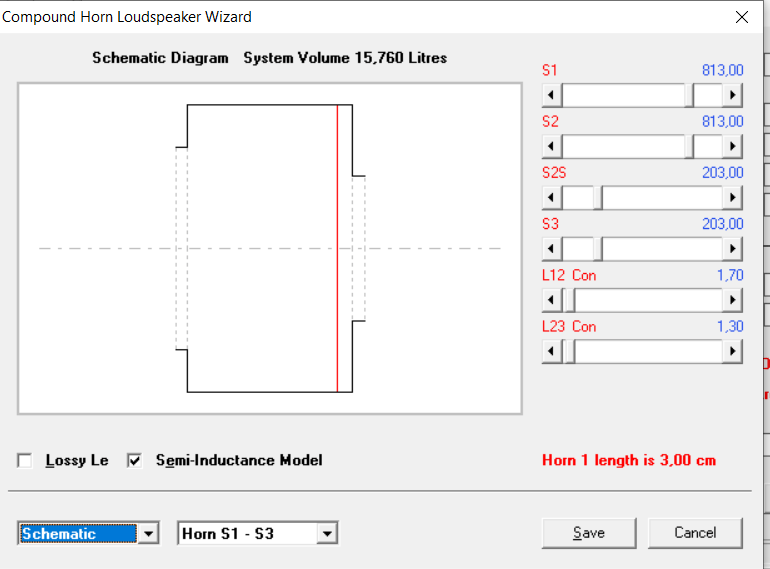The image size is (770, 569).
Task: Close the Compound Horn Loudspeaker Wizard
Action: pyautogui.click(x=742, y=17)
